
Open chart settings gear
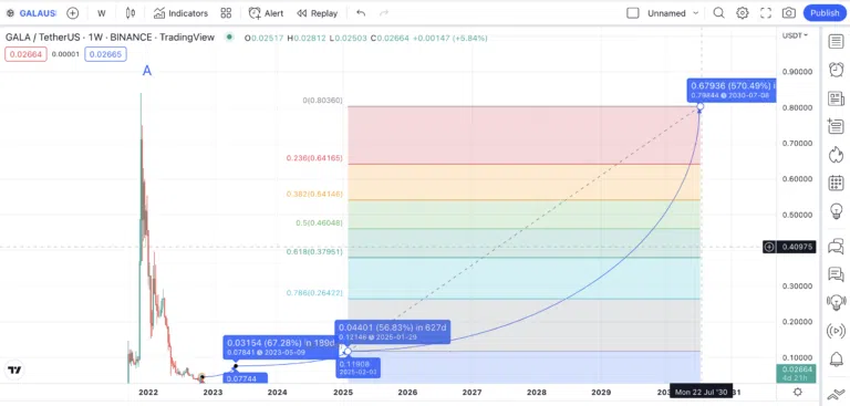click(742, 13)
